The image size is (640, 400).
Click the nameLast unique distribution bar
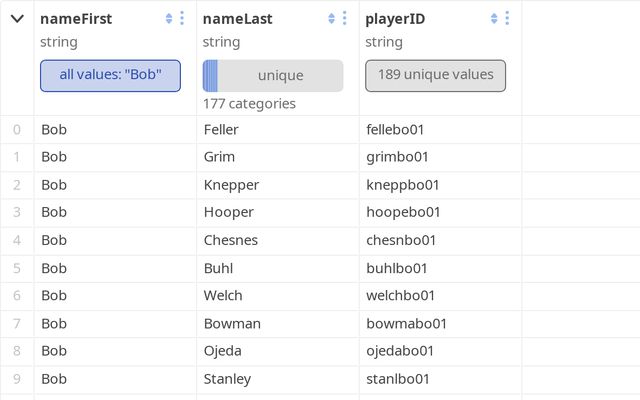[272, 76]
